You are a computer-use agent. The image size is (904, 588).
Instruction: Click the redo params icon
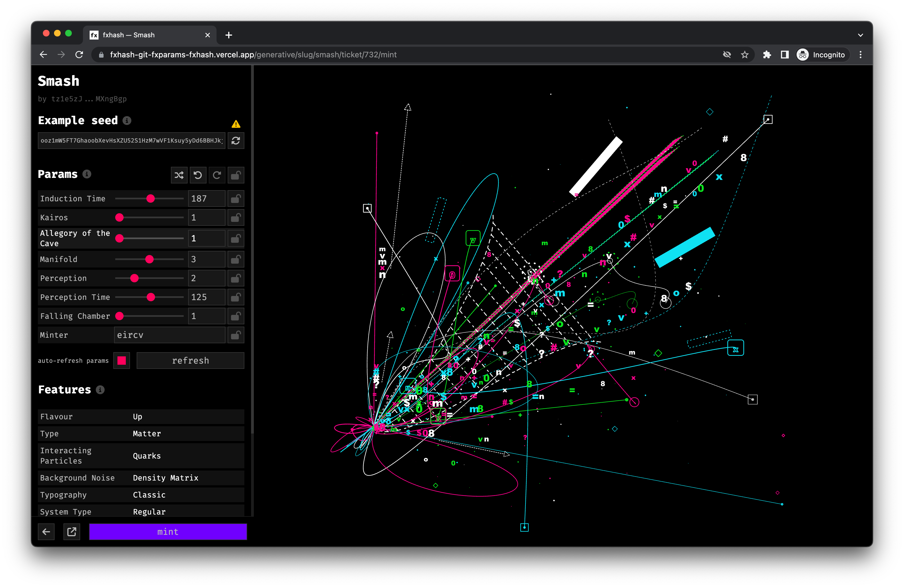coord(217,175)
